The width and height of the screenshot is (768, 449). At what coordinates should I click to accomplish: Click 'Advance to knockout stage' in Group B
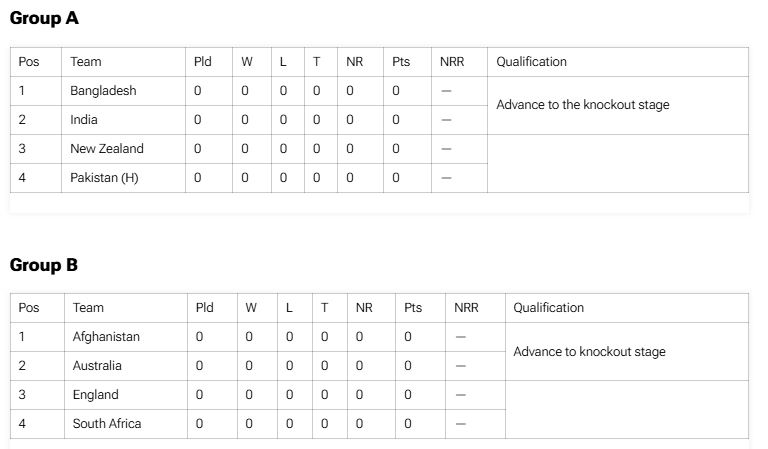[589, 352]
